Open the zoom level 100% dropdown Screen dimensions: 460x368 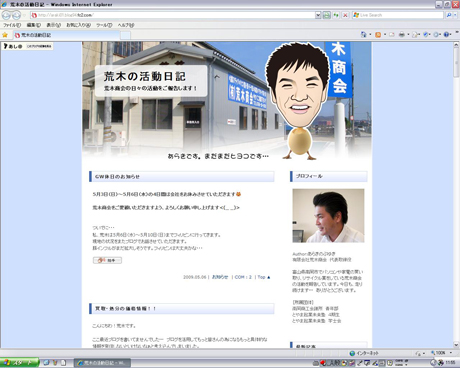click(x=442, y=353)
